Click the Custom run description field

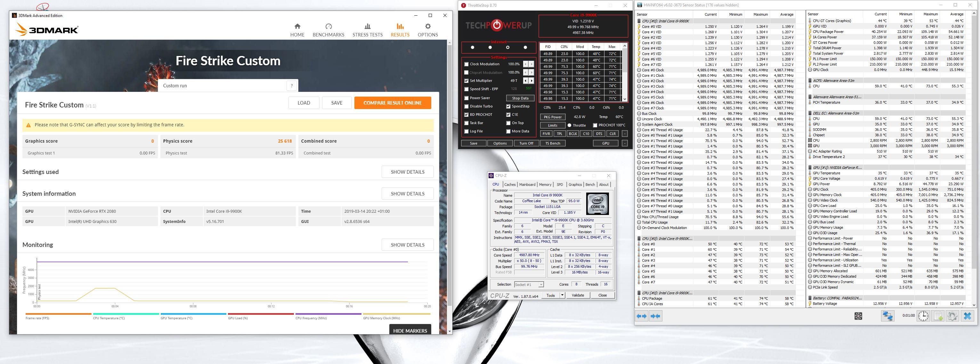[x=223, y=85]
